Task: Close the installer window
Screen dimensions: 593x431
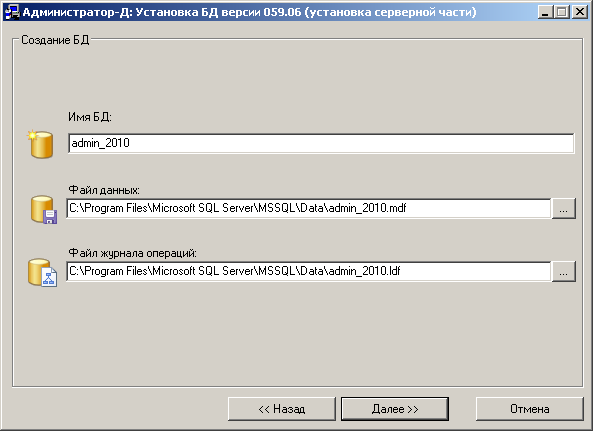Action: [x=580, y=12]
